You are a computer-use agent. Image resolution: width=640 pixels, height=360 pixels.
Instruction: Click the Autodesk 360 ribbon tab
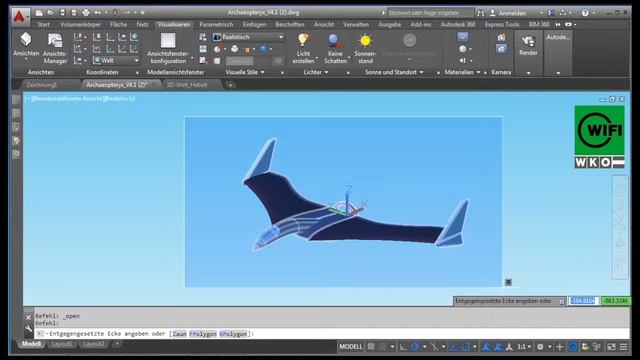tap(458, 24)
